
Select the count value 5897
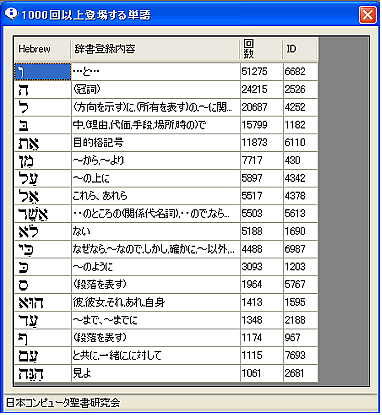click(x=262, y=178)
